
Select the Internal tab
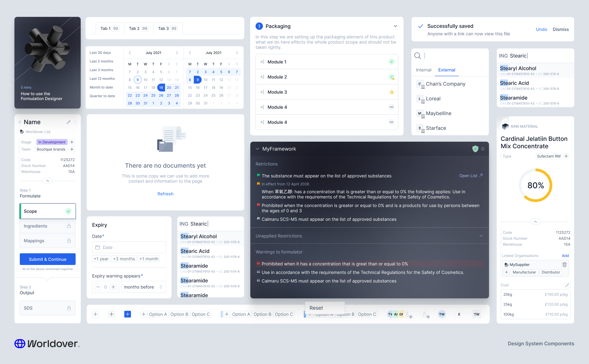pyautogui.click(x=423, y=70)
